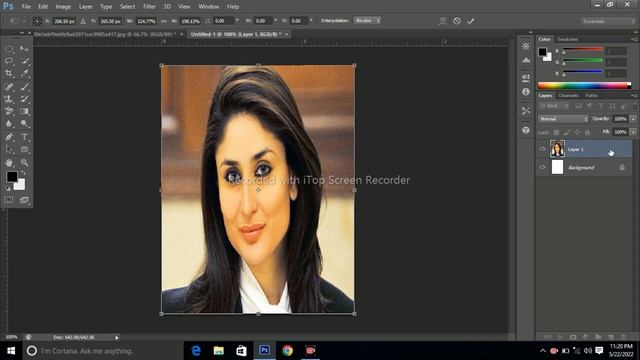640x360 pixels.
Task: Open the Filter menu
Action: coord(149,7)
